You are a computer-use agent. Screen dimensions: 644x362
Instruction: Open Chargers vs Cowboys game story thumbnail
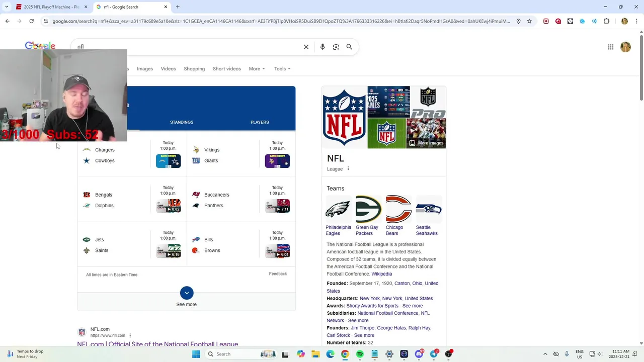tap(169, 161)
